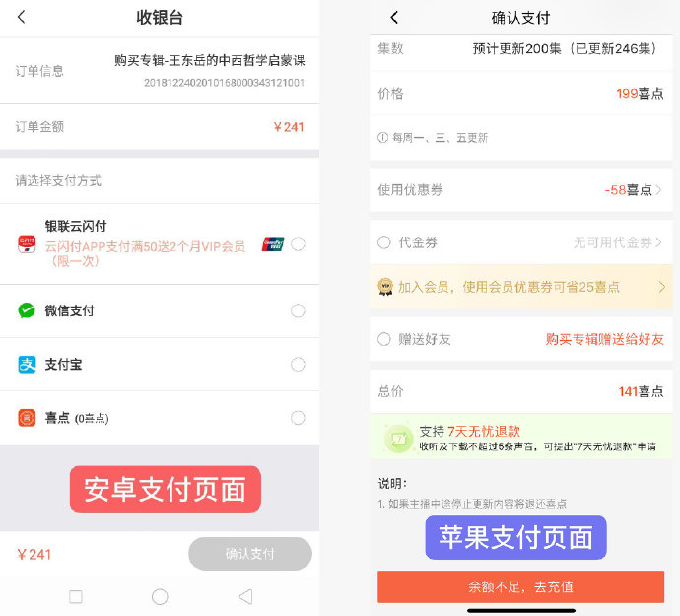Screen dimensions: 680x616
Task: Open the 购买专辑赠送给好友 link
Action: 604,339
